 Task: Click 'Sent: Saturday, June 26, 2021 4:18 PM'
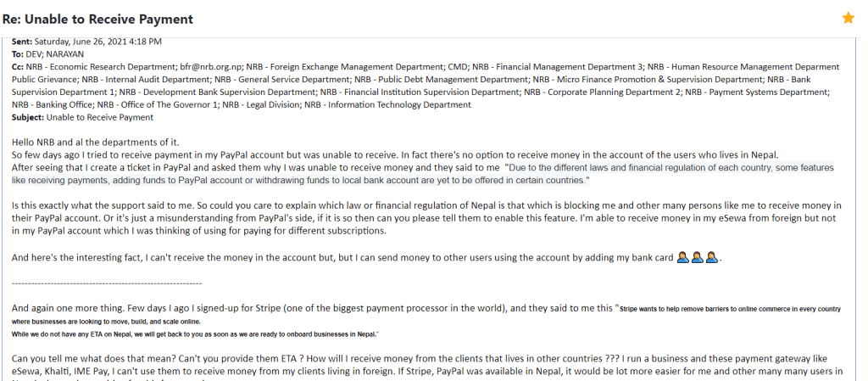87,42
